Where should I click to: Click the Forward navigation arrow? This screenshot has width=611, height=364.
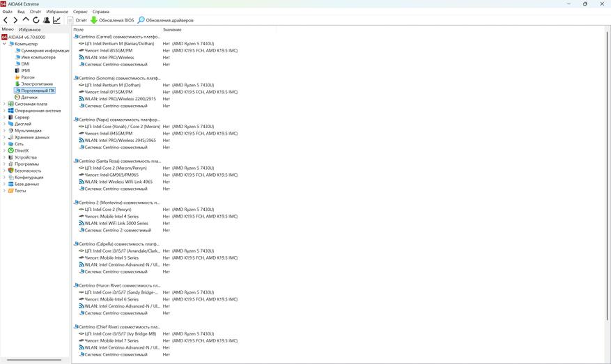coord(15,20)
